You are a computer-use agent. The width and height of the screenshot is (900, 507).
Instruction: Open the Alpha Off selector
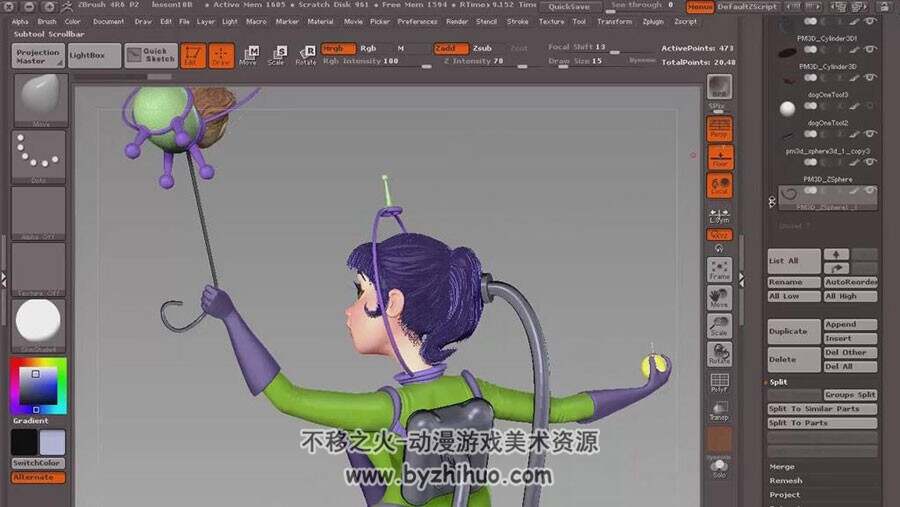coord(39,212)
